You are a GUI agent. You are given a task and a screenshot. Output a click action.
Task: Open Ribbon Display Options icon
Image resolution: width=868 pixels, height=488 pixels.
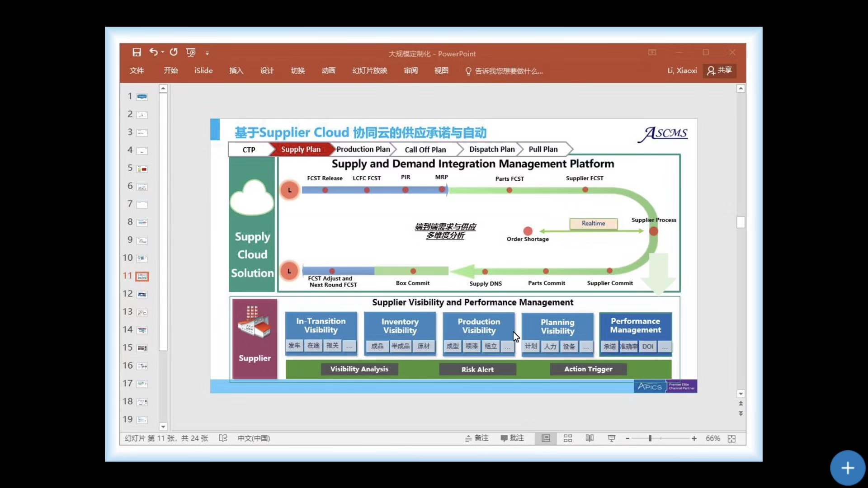tap(652, 52)
